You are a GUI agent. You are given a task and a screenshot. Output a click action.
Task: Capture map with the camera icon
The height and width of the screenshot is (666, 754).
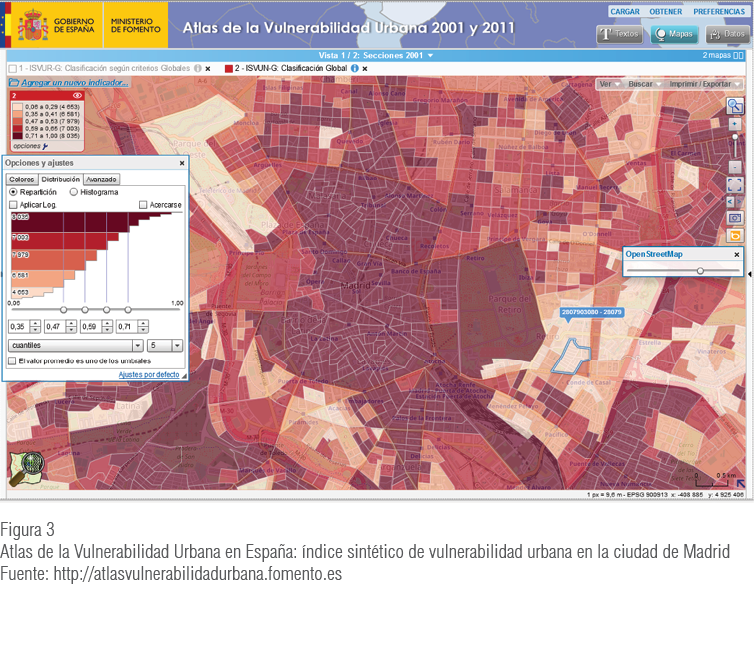(x=735, y=217)
